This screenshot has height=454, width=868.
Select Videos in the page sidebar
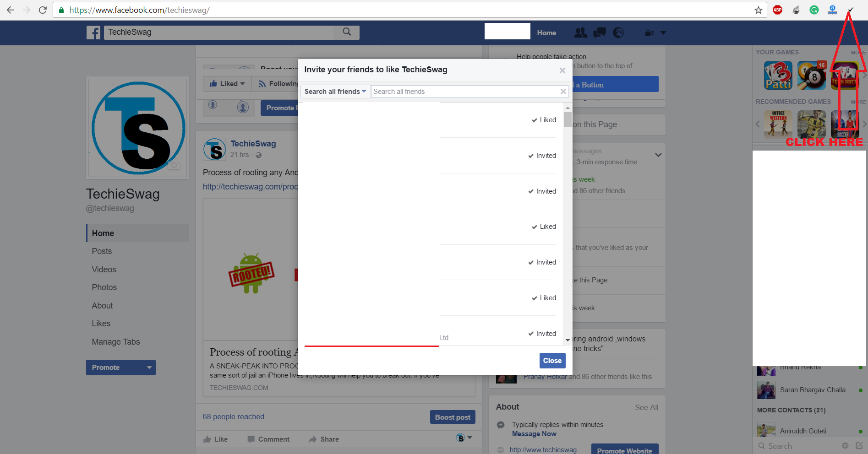(104, 270)
